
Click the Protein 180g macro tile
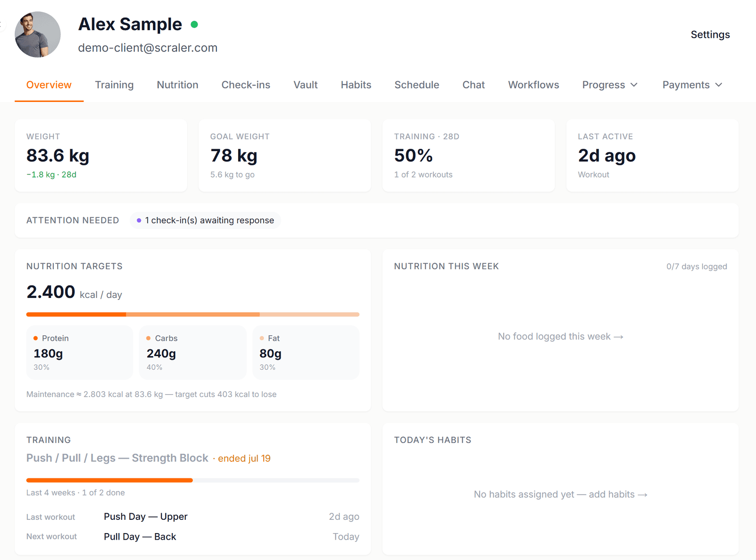pyautogui.click(x=80, y=352)
